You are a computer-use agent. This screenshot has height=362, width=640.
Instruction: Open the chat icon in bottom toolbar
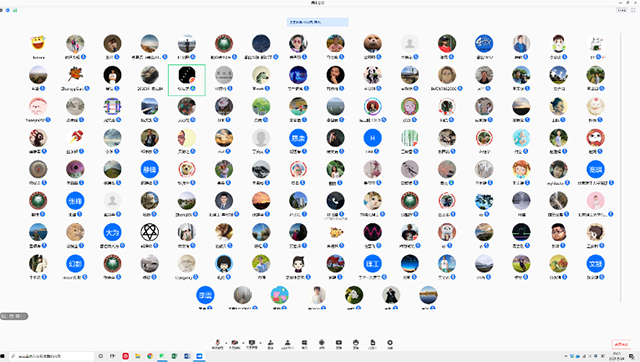304,344
